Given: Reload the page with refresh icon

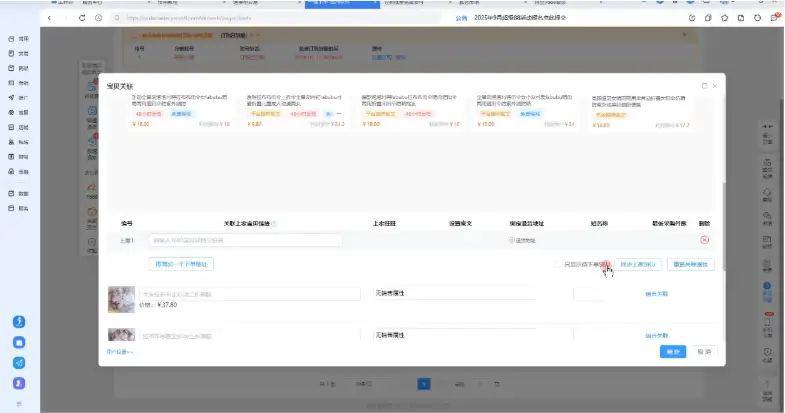Looking at the screenshot, I should (x=82, y=18).
